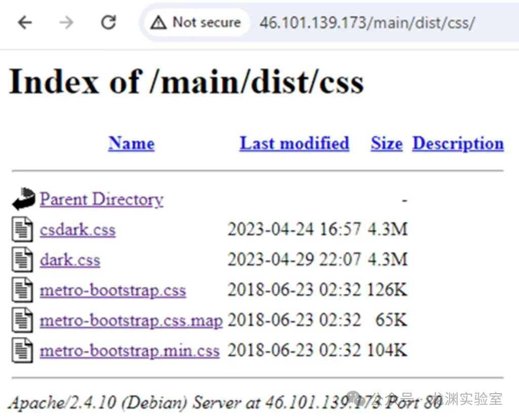Sort listing by Name column header
Screen dimensions: 519x420
point(131,143)
